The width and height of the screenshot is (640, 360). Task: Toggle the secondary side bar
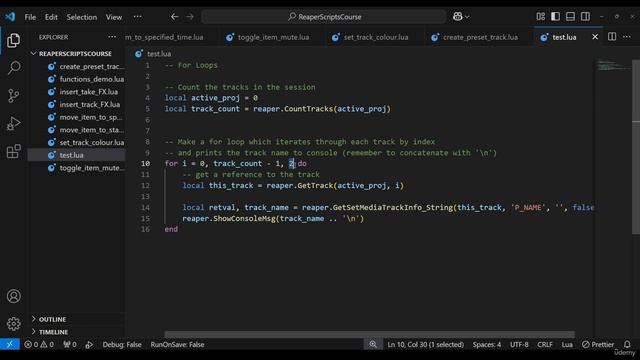[x=585, y=17]
